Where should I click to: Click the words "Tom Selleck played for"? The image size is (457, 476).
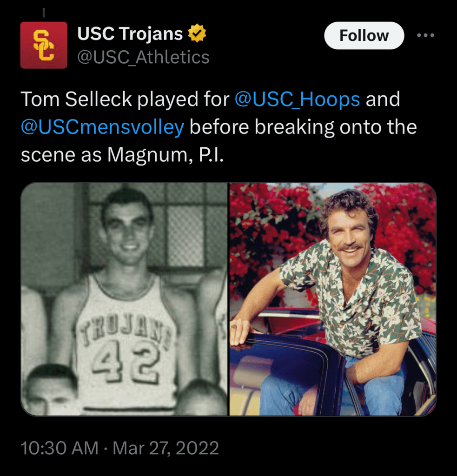click(x=126, y=99)
